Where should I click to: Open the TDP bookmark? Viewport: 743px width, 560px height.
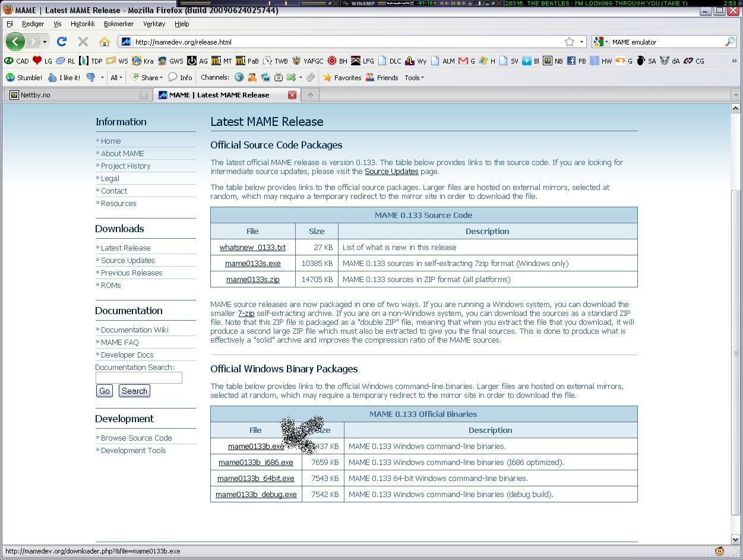pos(90,61)
